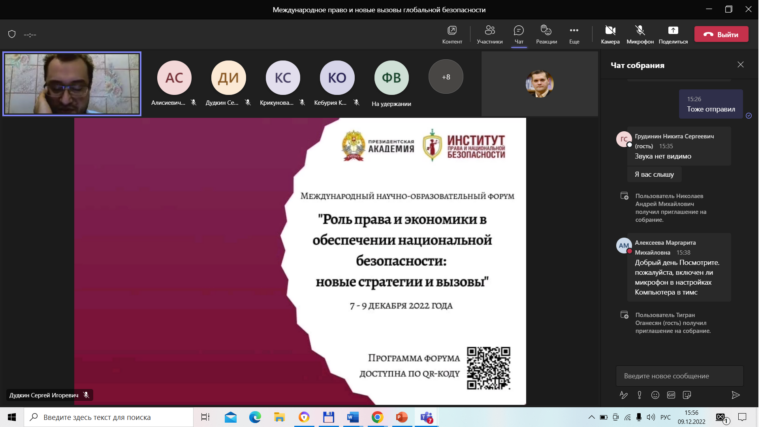Click the Контент content icon
This screenshot has height=427, width=760.
click(x=452, y=34)
